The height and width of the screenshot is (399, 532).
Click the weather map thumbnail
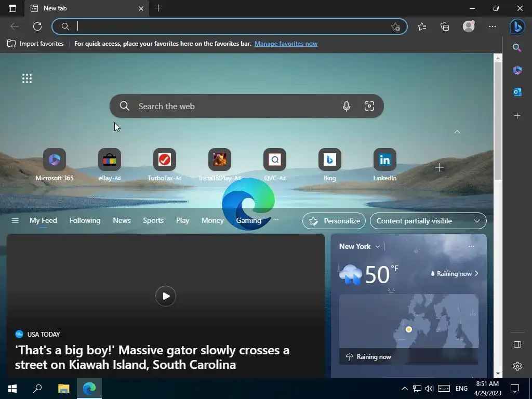408,329
